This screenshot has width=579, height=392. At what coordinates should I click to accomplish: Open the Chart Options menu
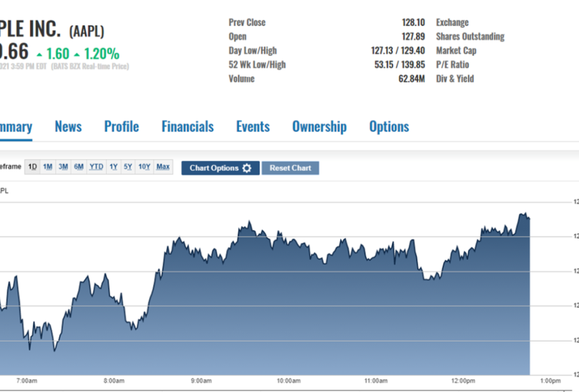[x=221, y=168]
